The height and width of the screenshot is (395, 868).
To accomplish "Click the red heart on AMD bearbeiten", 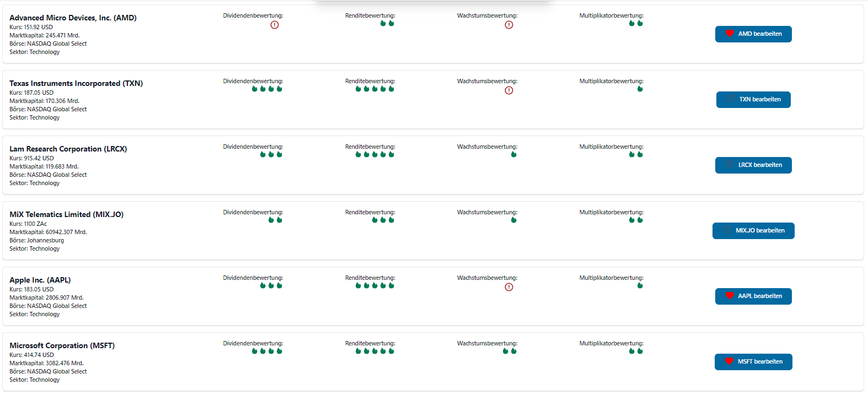I will coord(730,34).
